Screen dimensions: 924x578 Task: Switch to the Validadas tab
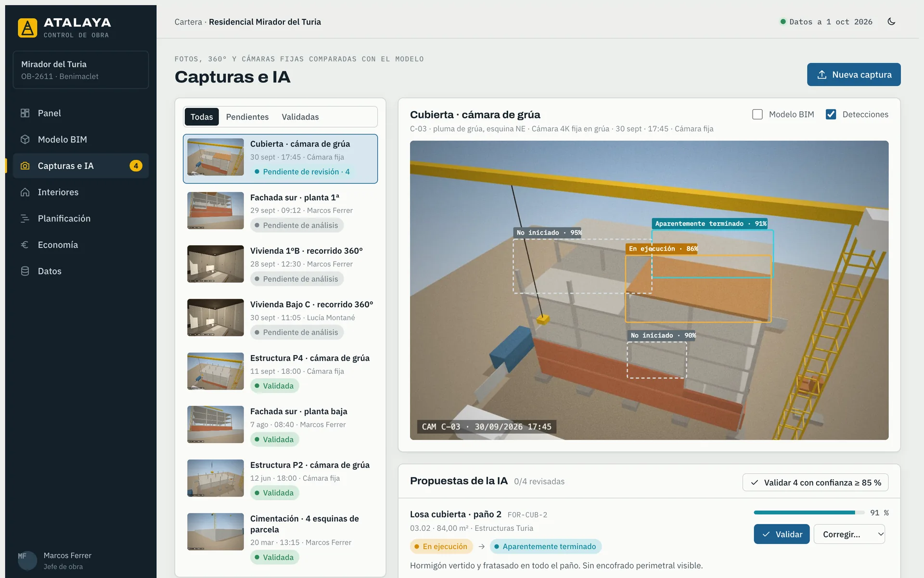300,117
